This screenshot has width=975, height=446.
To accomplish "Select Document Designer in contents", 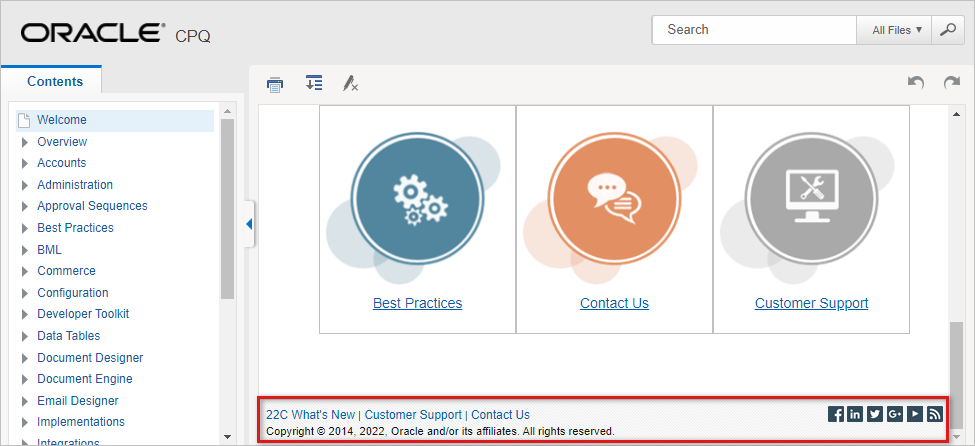I will 90,358.
